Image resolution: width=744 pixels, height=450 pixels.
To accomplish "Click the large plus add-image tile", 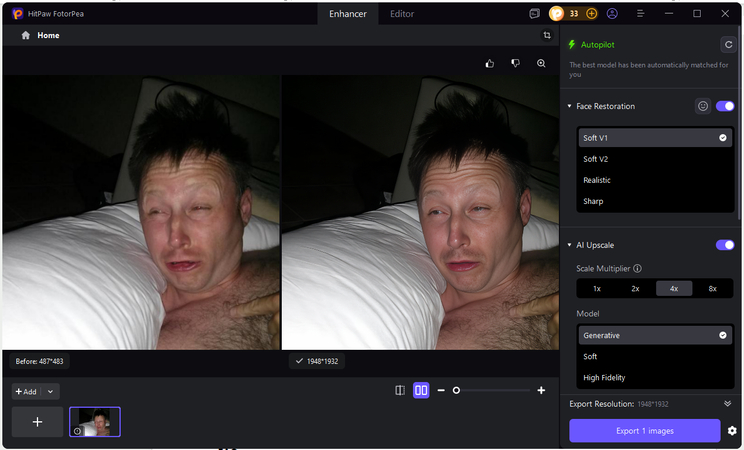I will (37, 422).
